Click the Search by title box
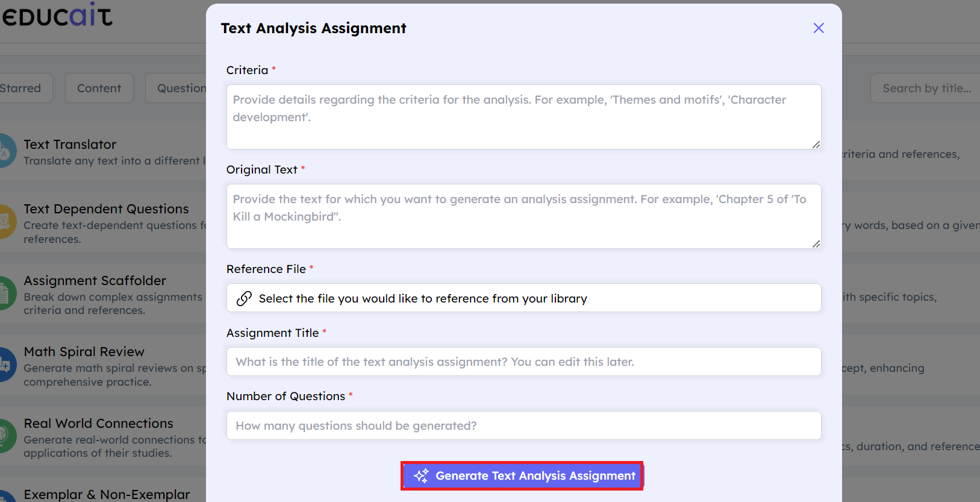980x502 pixels. click(926, 89)
